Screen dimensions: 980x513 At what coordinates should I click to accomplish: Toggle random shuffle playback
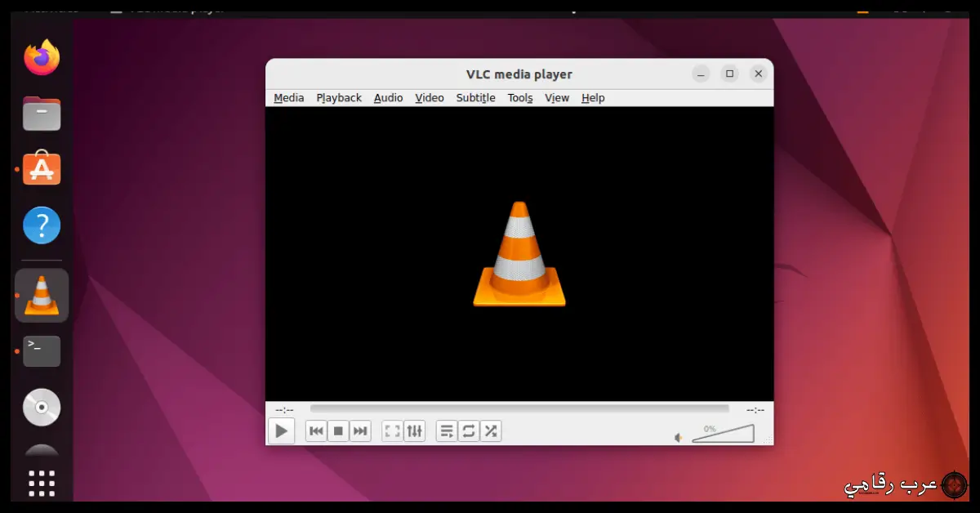click(491, 431)
